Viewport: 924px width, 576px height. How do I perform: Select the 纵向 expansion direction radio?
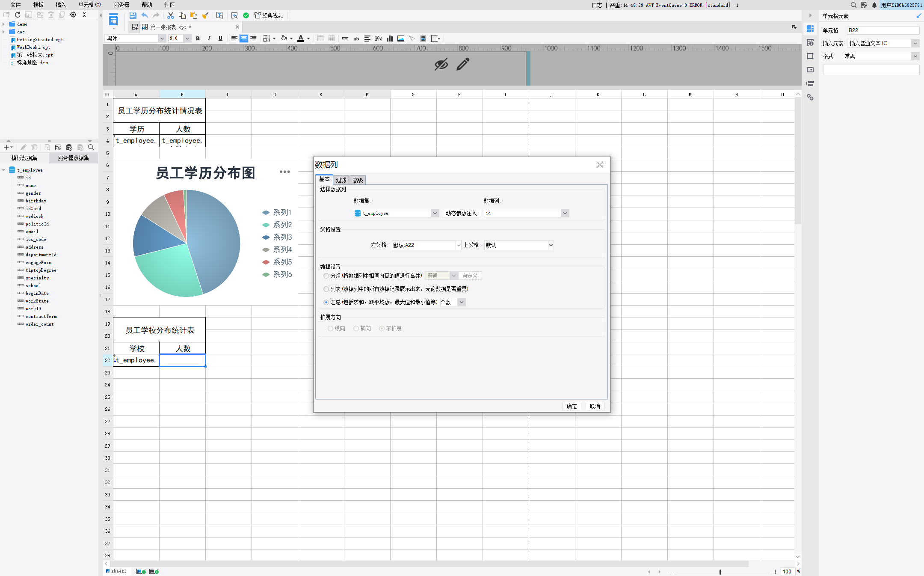click(x=330, y=329)
